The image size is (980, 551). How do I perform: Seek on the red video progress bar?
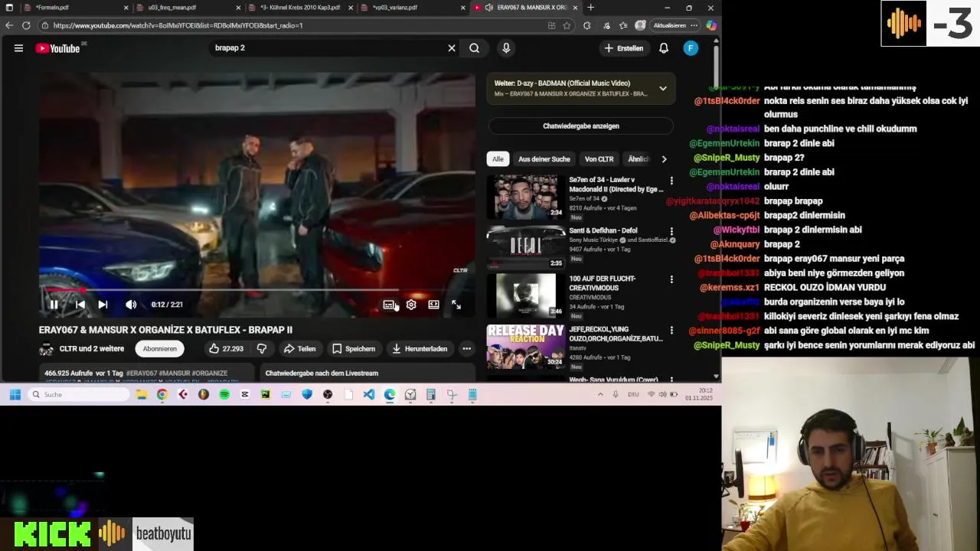tap(257, 290)
